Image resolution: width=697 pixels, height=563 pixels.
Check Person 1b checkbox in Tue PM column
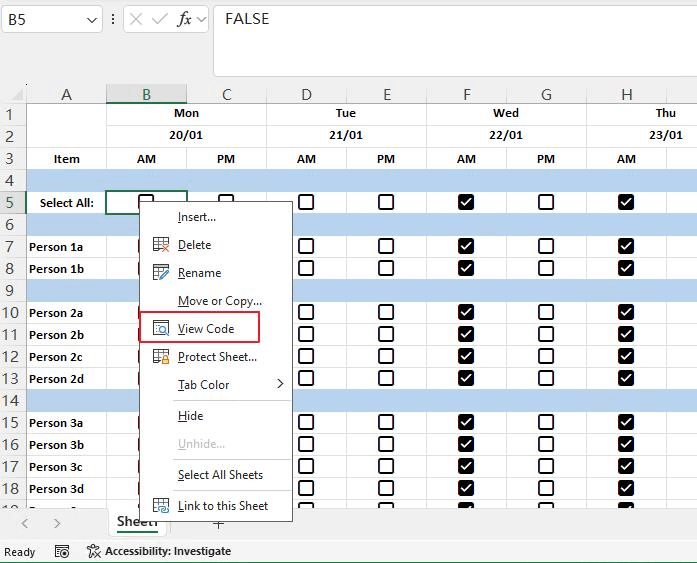[386, 268]
